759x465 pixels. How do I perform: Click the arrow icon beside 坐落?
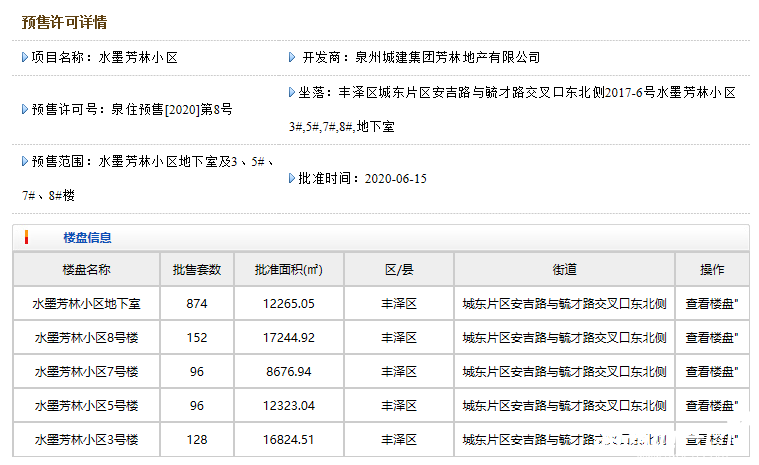coord(291,92)
